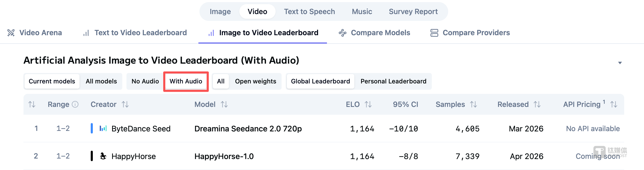Click the Video Arena crossed swords icon
The image size is (644, 170).
[11, 33]
